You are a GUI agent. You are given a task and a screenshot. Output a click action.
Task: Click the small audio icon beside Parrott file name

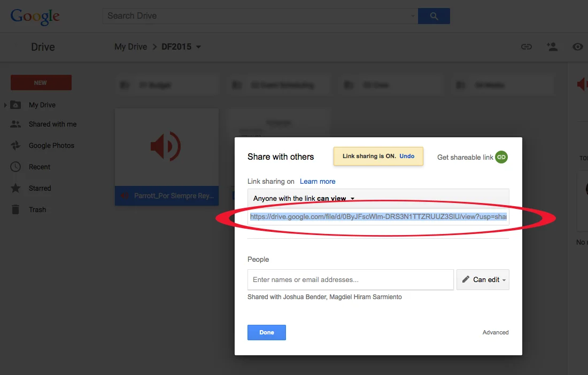(125, 196)
